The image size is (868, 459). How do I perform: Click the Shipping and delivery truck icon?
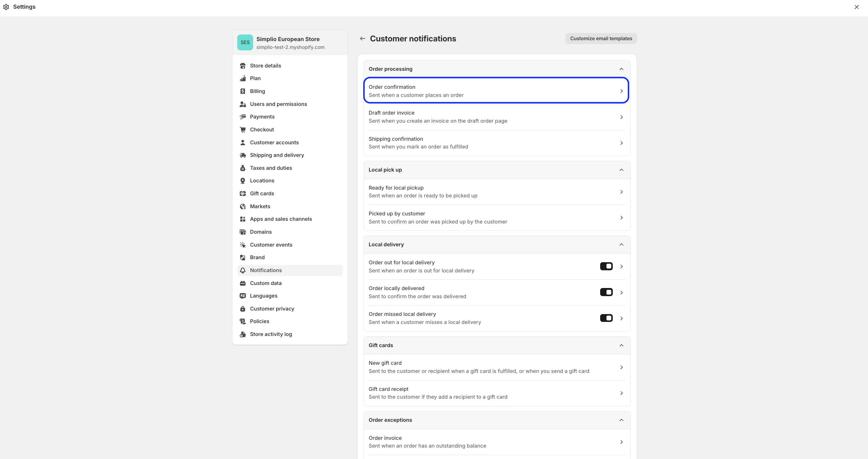click(x=243, y=155)
